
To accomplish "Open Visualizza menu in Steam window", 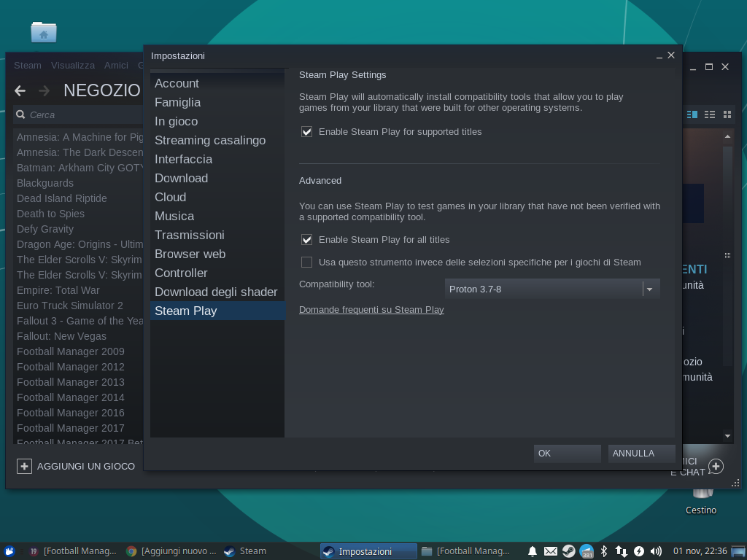I will [x=73, y=65].
